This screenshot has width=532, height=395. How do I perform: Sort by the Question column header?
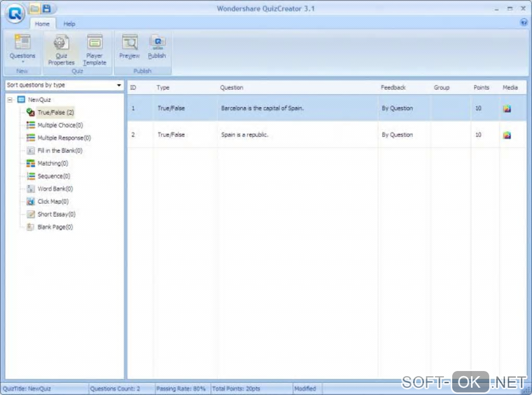(232, 88)
